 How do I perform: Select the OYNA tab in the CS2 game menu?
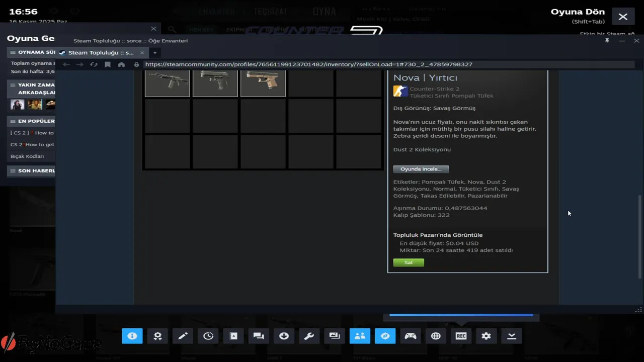(x=324, y=11)
